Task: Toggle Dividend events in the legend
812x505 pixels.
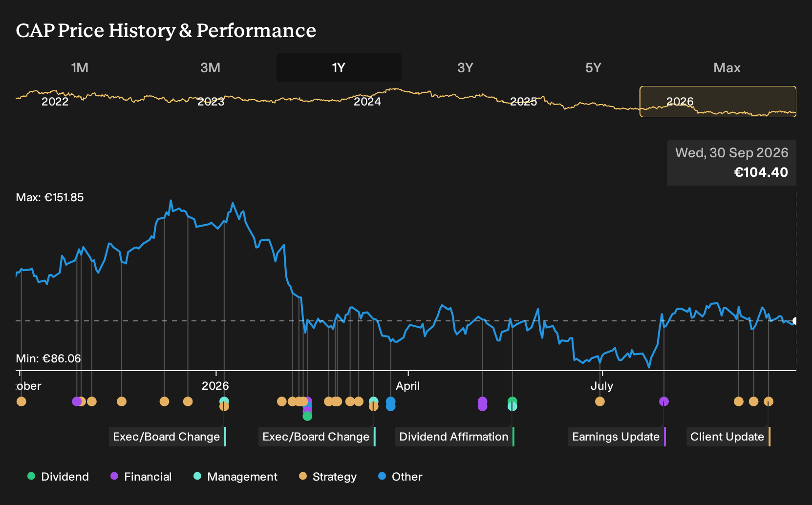Action: click(x=58, y=477)
